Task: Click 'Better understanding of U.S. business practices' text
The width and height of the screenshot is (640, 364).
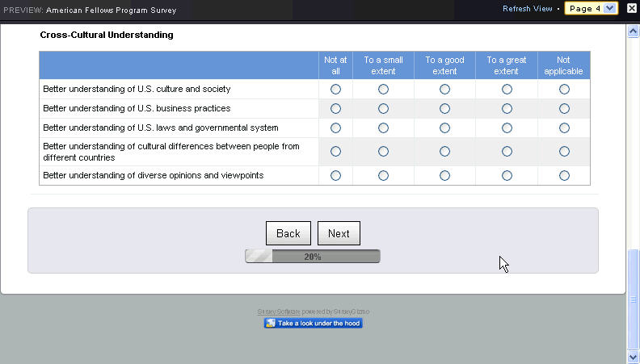Action: tap(137, 108)
